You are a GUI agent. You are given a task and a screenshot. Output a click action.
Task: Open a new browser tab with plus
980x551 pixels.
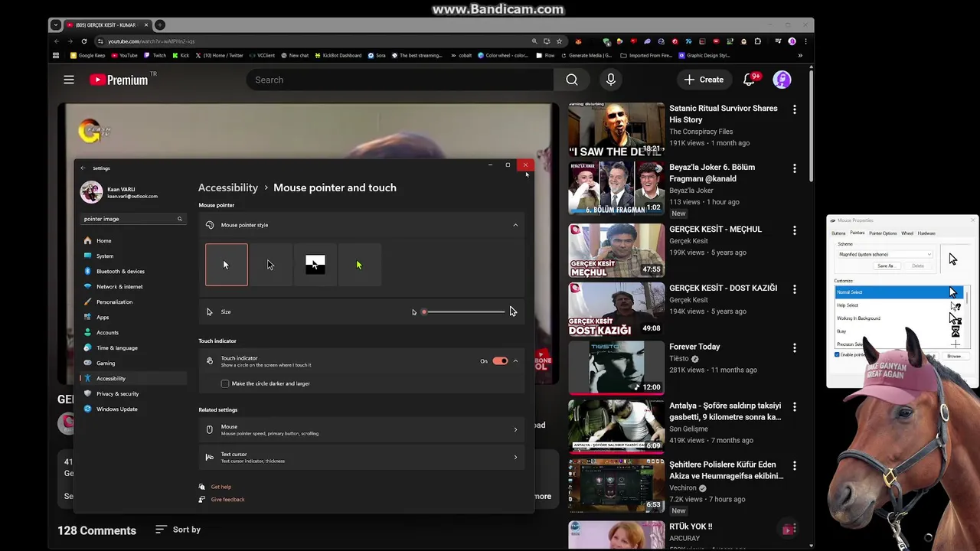(x=159, y=24)
